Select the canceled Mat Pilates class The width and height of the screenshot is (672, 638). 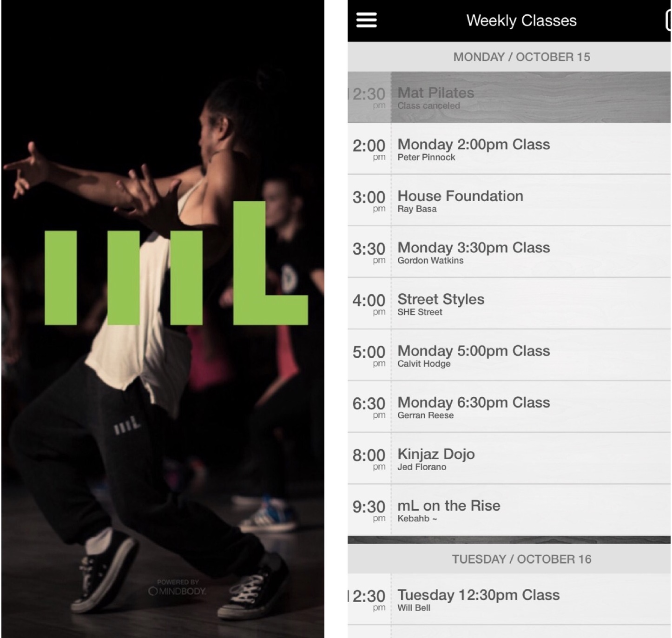pyautogui.click(x=509, y=97)
